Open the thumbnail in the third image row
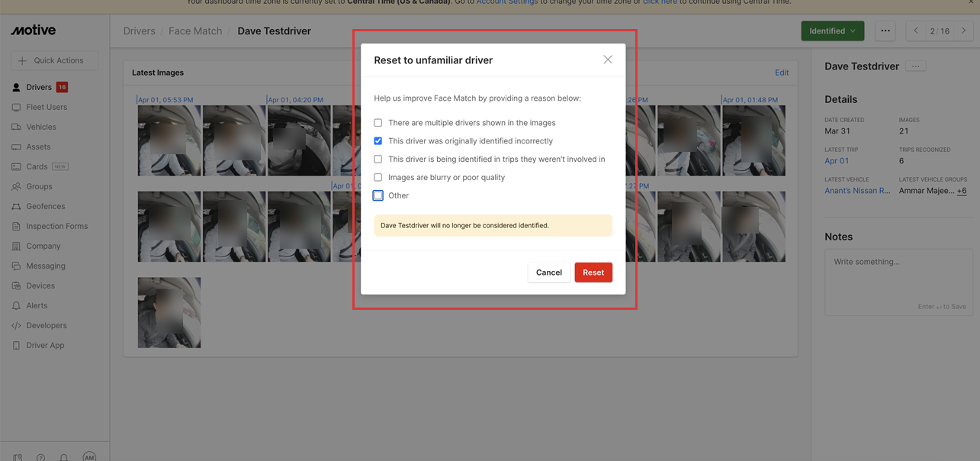This screenshot has width=980, height=461. pyautogui.click(x=169, y=313)
